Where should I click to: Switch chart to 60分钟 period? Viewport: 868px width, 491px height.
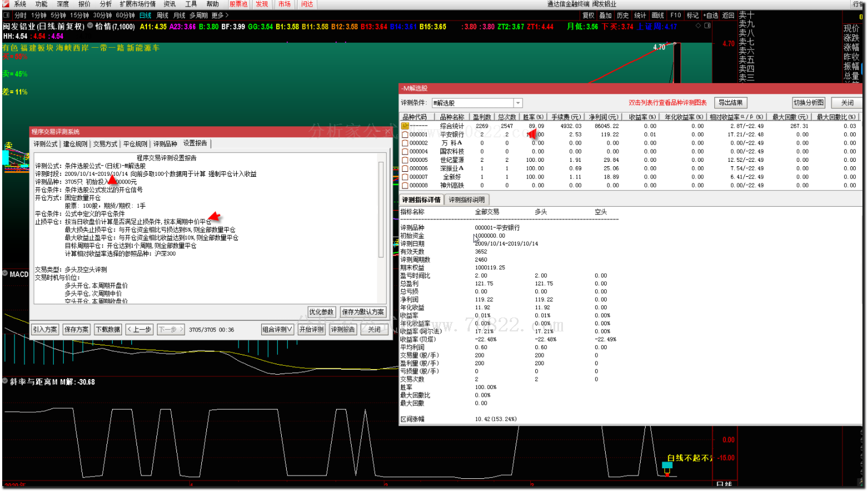(125, 16)
